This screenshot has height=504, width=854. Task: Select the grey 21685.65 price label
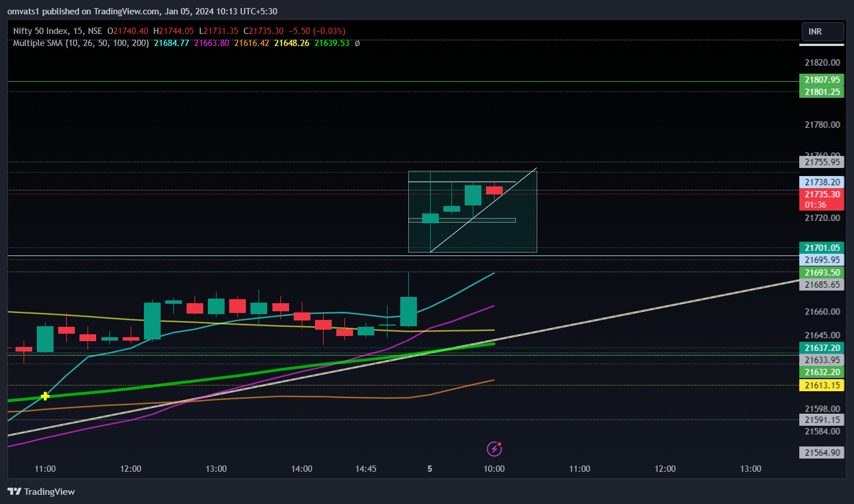(822, 285)
